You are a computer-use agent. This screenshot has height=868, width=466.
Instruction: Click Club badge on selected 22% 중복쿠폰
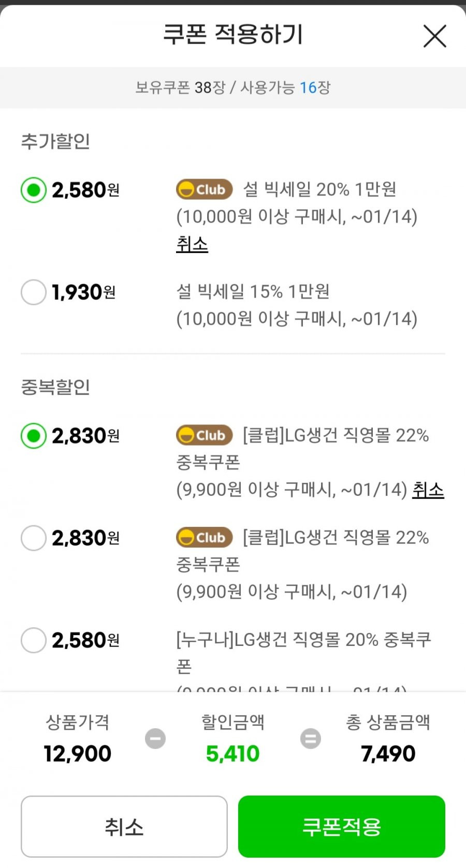coord(205,435)
